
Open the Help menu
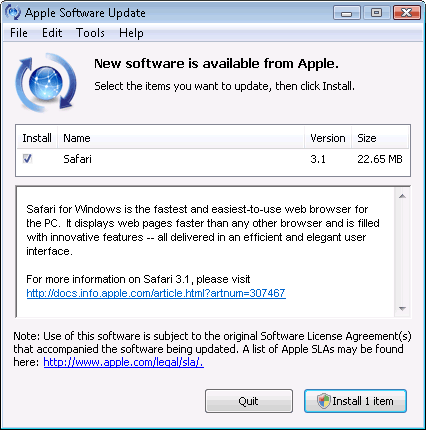(131, 33)
